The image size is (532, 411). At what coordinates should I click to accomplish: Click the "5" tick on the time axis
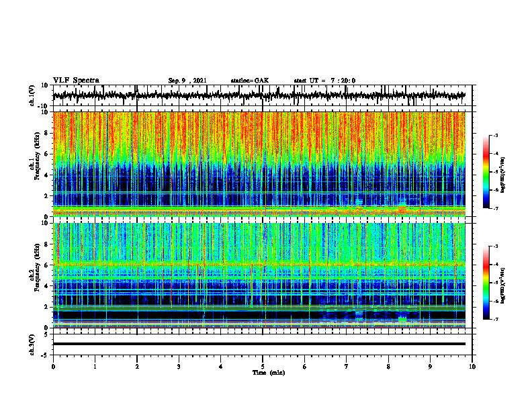[263, 367]
